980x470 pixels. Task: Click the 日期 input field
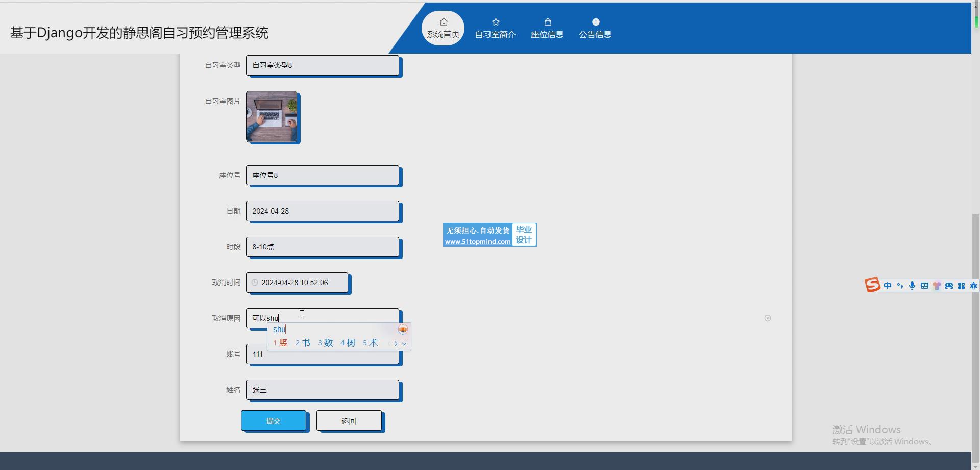(x=323, y=211)
